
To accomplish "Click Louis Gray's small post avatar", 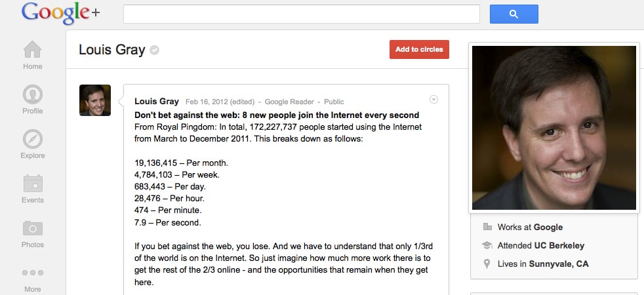I will click(x=95, y=100).
